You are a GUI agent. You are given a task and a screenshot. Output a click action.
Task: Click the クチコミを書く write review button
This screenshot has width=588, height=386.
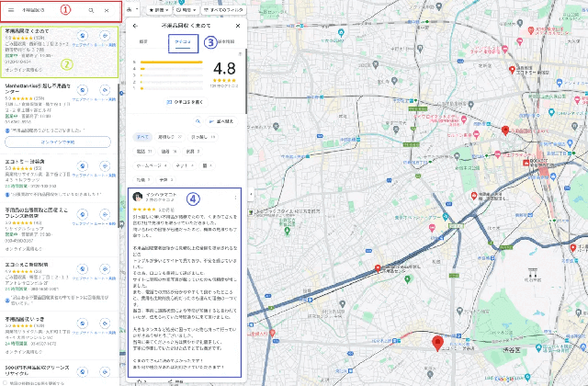click(x=186, y=102)
